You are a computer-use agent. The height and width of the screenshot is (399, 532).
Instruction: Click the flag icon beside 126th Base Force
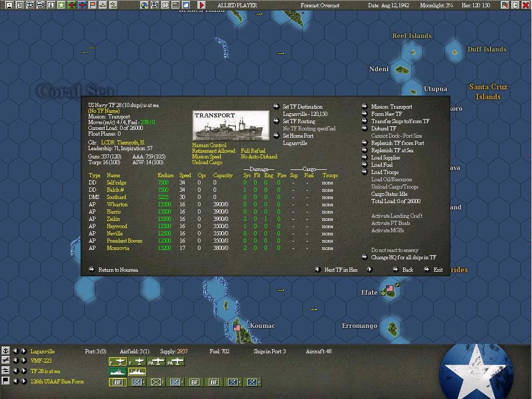(x=5, y=381)
